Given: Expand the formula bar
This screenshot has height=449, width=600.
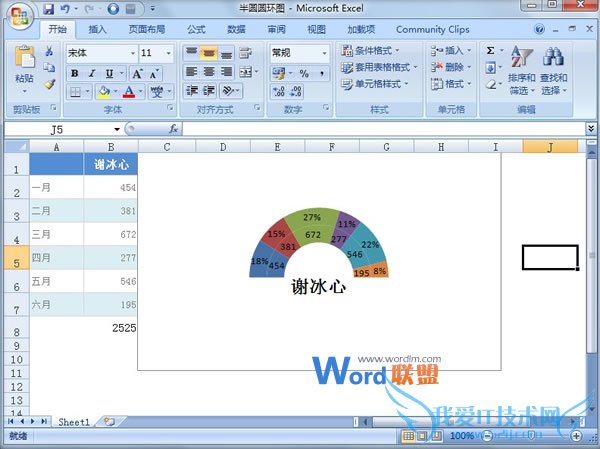Looking at the screenshot, I should coord(591,129).
